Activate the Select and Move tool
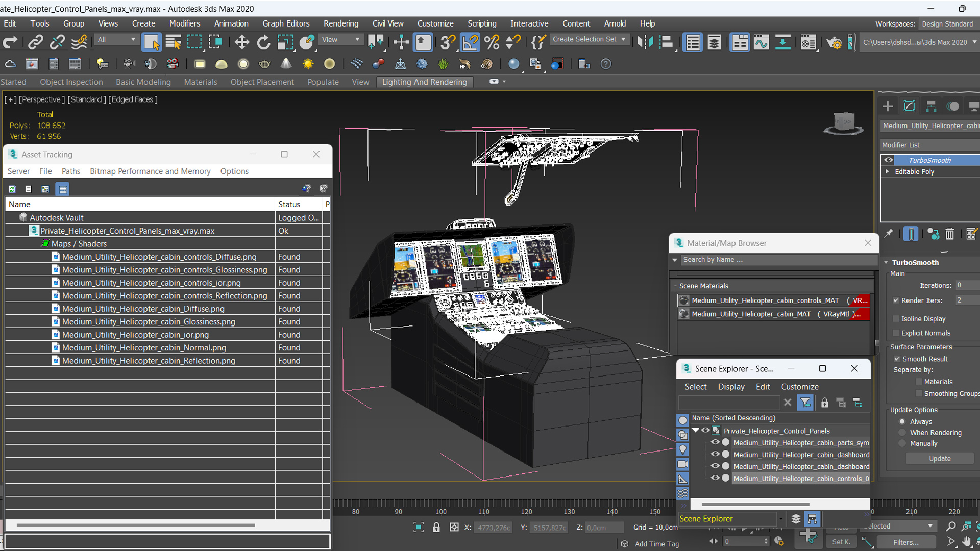980x551 pixels. tap(241, 42)
